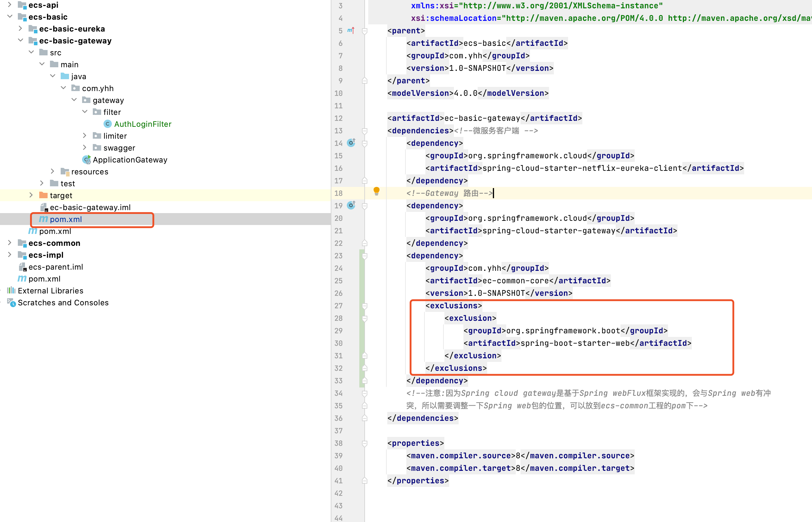Click the dependency gutter icon on line 14
The height and width of the screenshot is (522, 812).
[351, 143]
